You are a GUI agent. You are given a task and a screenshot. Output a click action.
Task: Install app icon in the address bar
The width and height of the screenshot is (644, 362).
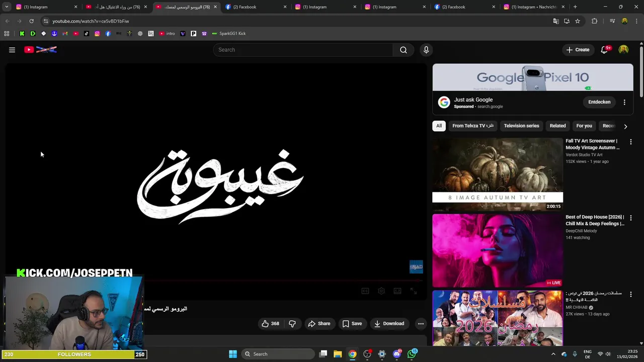[x=567, y=21]
